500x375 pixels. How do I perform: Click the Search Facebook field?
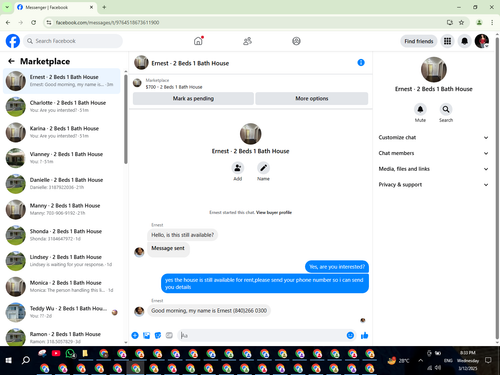point(73,41)
